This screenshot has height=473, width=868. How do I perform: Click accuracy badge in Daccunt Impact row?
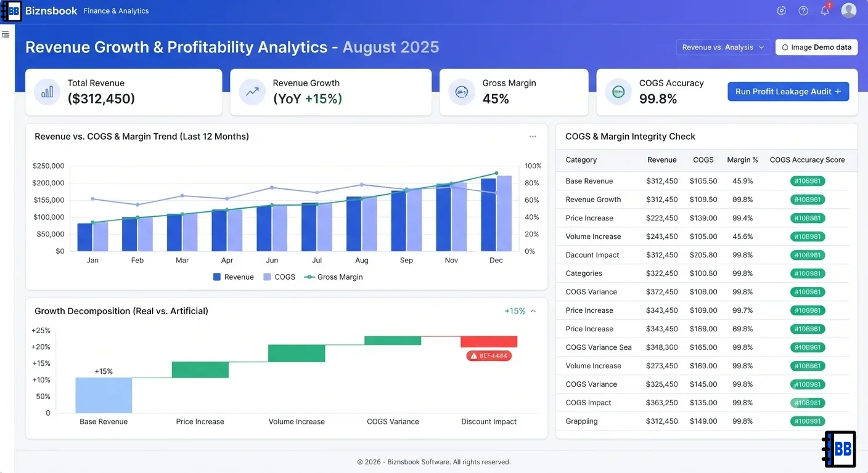coord(808,255)
